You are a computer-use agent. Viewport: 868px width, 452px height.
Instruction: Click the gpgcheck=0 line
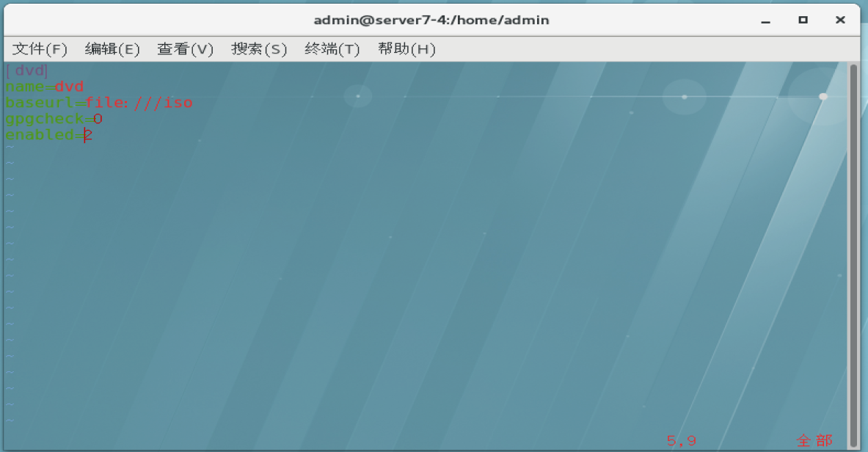[x=54, y=119]
